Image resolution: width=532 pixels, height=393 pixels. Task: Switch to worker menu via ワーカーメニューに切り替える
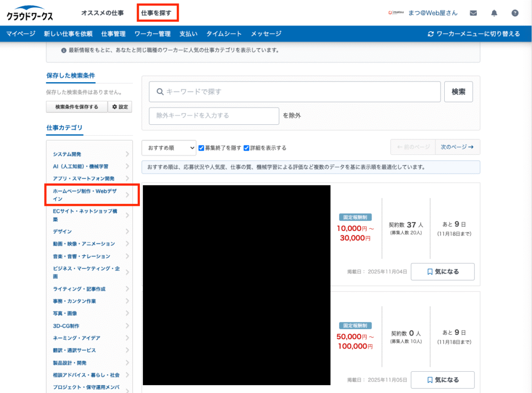(473, 34)
